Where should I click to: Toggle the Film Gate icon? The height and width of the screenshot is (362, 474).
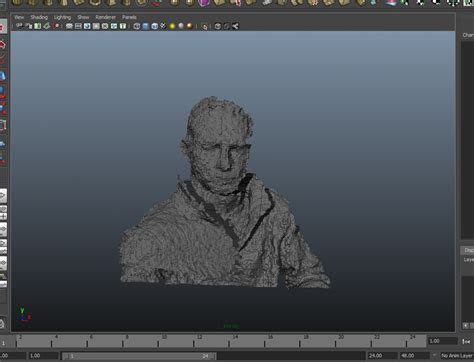pos(78,26)
